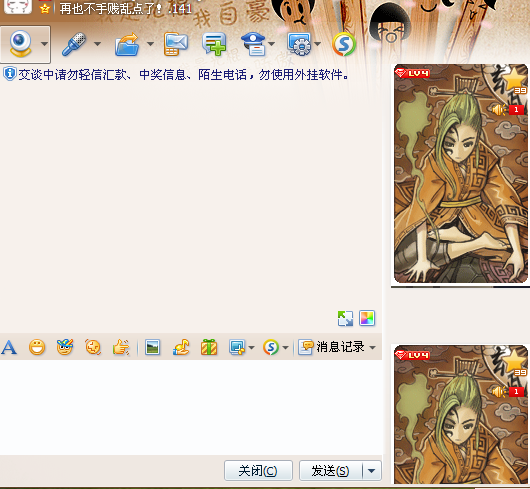This screenshot has height=489, width=530.
Task: Expand police cap icon dropdown arrow
Action: tap(271, 44)
